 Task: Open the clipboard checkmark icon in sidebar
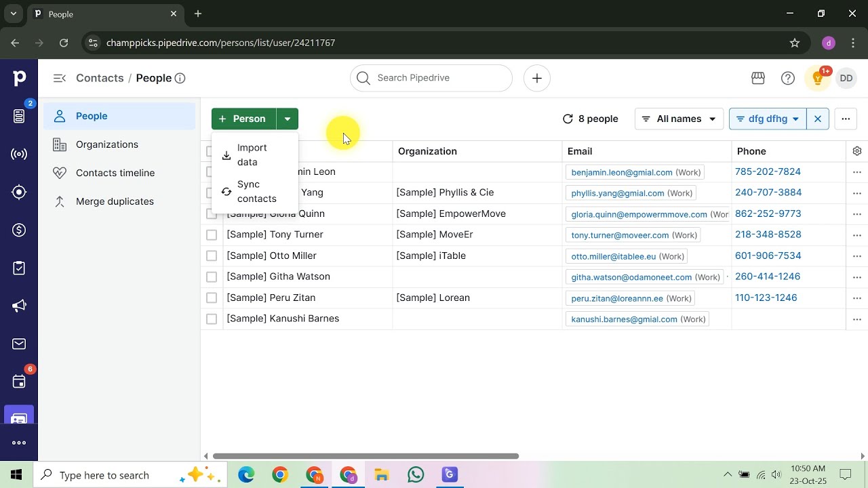(x=19, y=268)
